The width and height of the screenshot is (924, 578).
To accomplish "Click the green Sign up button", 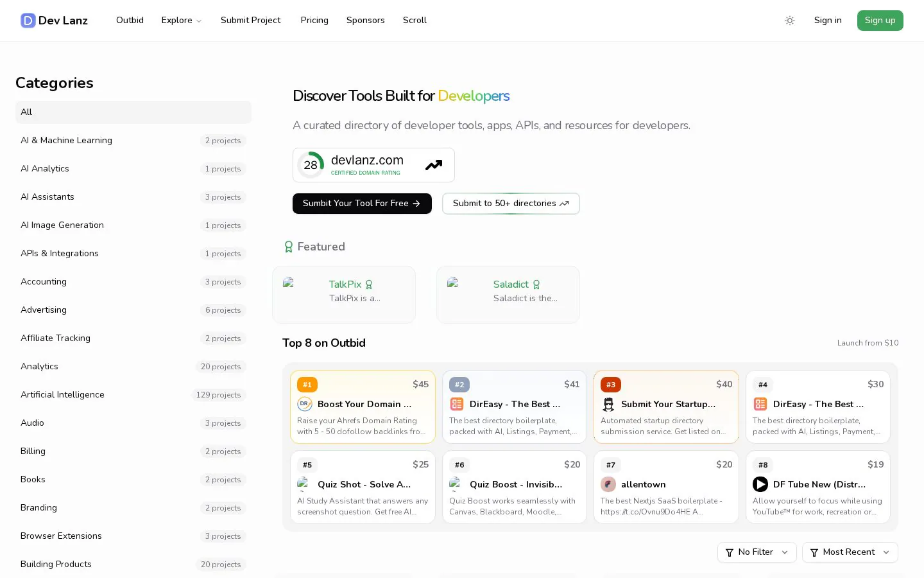I will click(x=880, y=21).
